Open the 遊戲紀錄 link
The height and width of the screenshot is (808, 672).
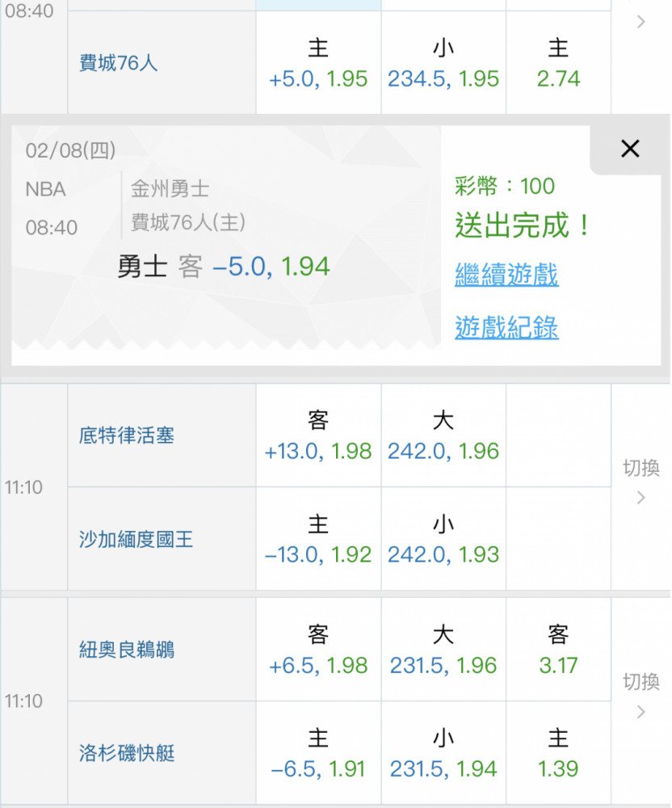(506, 327)
